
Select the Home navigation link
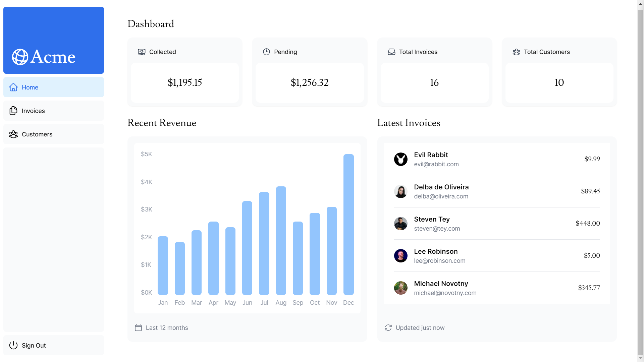tap(30, 87)
